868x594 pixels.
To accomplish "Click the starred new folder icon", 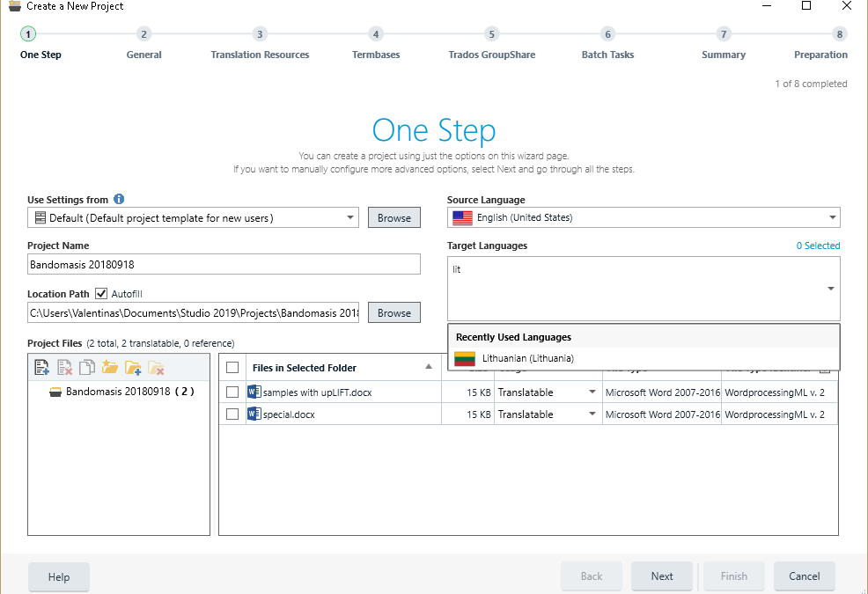I will [110, 367].
